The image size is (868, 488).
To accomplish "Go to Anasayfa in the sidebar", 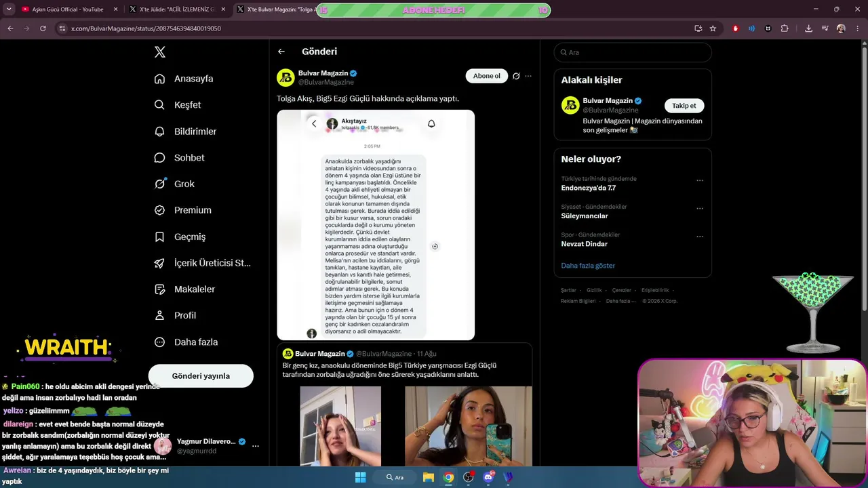I will pyautogui.click(x=184, y=79).
